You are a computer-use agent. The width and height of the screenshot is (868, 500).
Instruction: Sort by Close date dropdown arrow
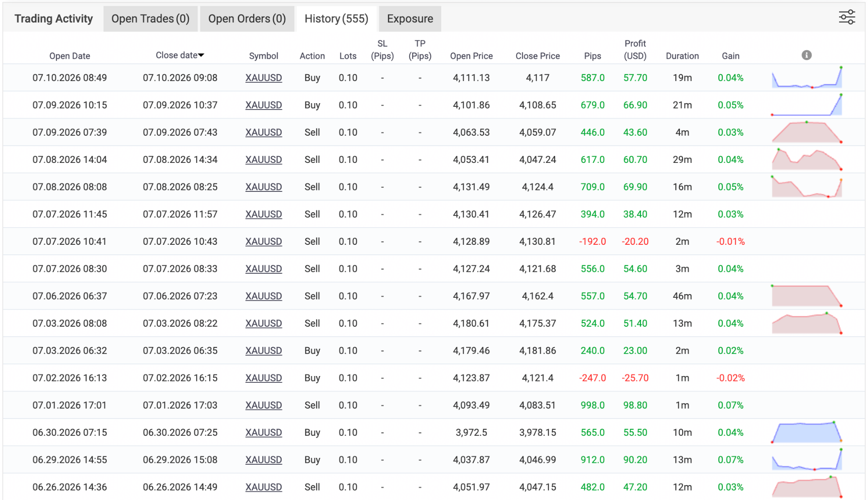(201, 55)
